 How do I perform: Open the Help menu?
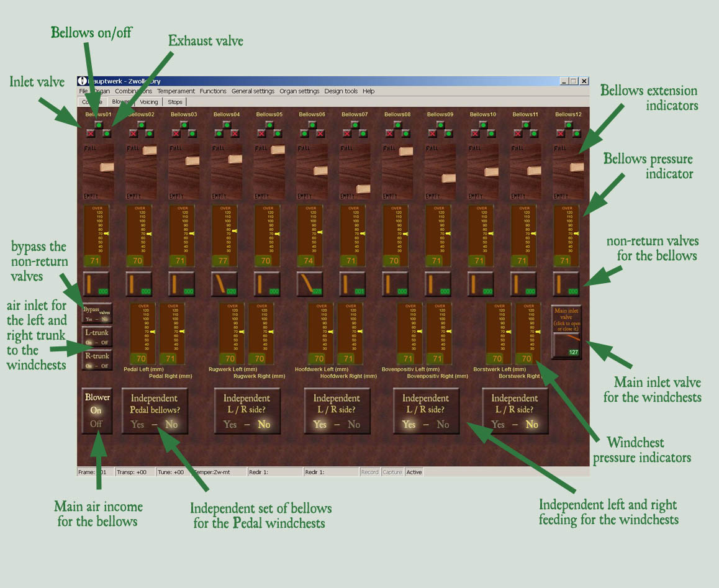point(369,91)
